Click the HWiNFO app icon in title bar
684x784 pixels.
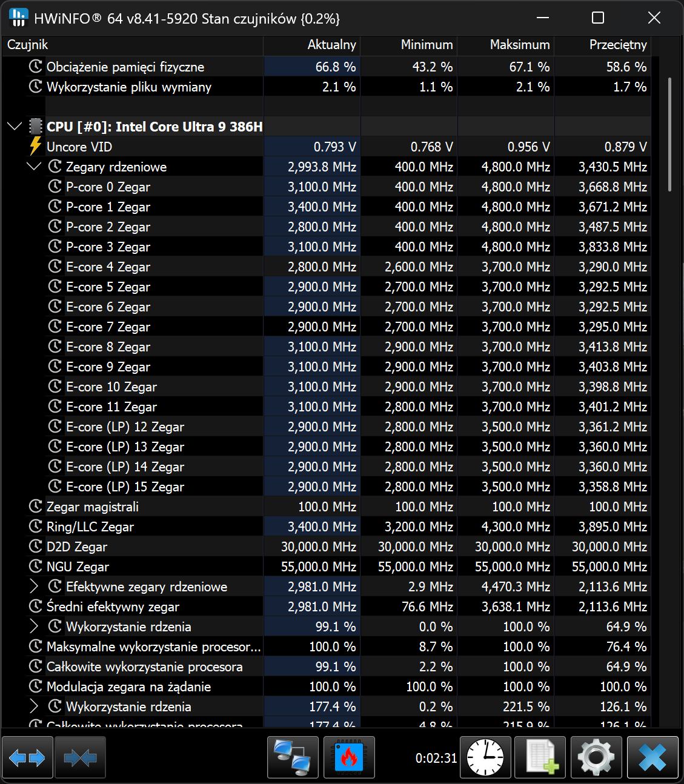click(19, 18)
